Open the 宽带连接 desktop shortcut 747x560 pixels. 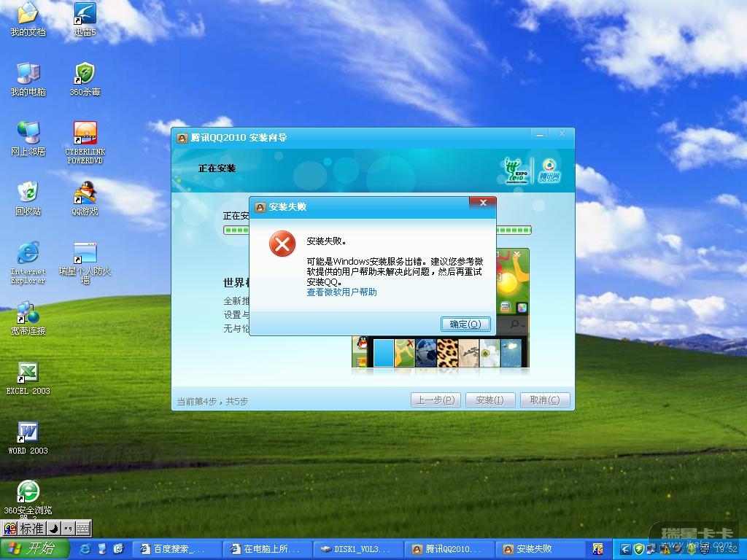point(28,318)
